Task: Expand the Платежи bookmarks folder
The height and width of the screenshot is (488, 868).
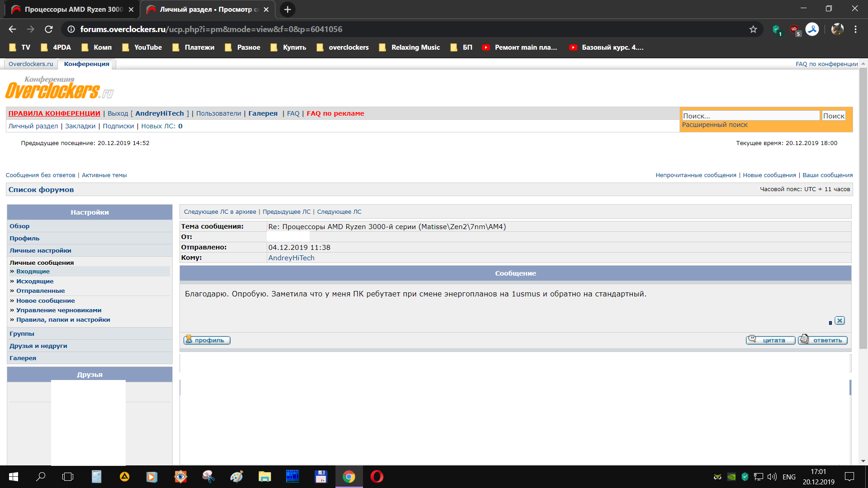Action: [x=193, y=47]
